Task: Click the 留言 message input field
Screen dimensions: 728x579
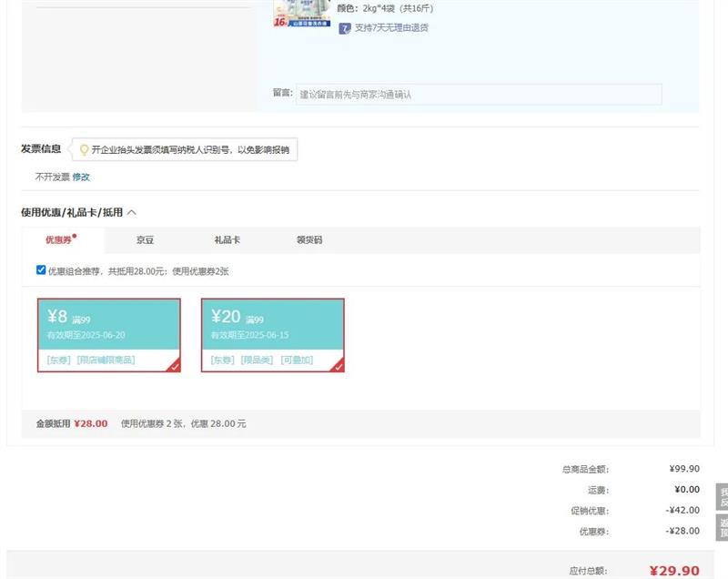Action: tap(478, 95)
